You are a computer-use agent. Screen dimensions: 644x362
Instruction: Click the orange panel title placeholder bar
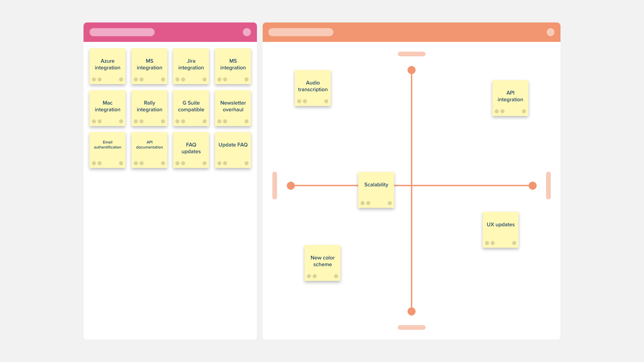[x=301, y=32]
